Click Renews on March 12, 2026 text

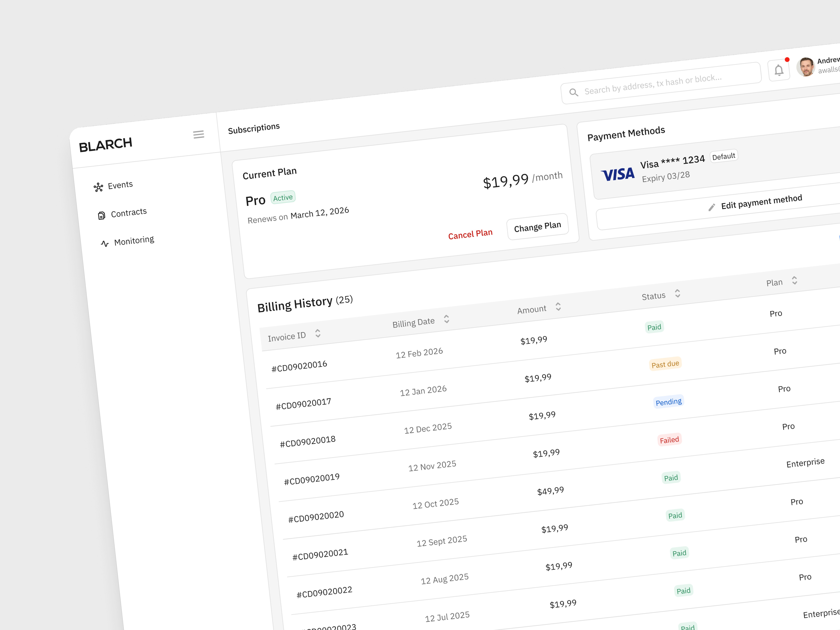(x=298, y=215)
